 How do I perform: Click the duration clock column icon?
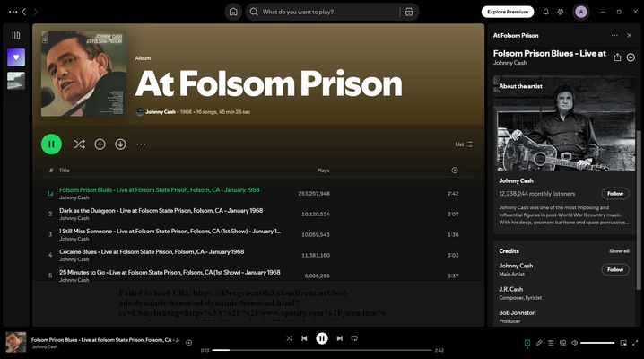tap(454, 170)
